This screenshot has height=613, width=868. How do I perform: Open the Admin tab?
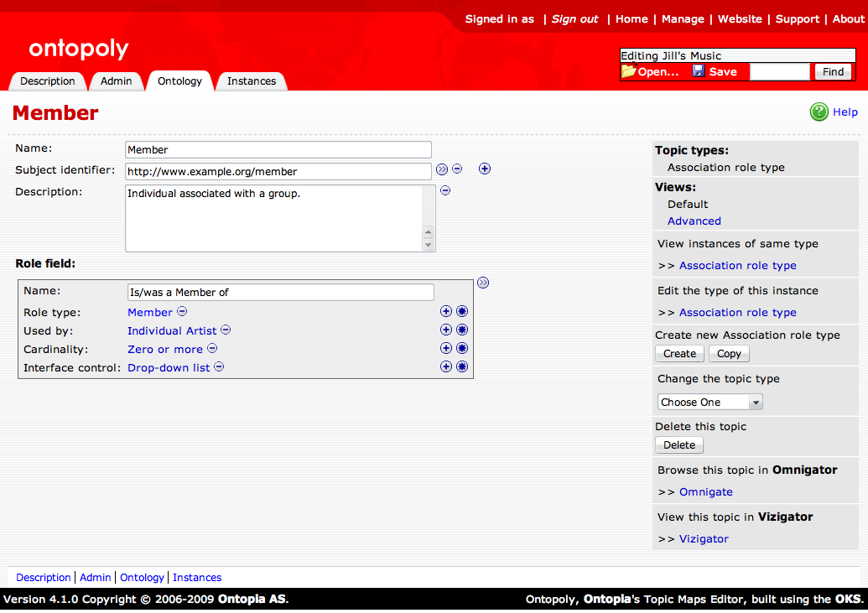116,81
